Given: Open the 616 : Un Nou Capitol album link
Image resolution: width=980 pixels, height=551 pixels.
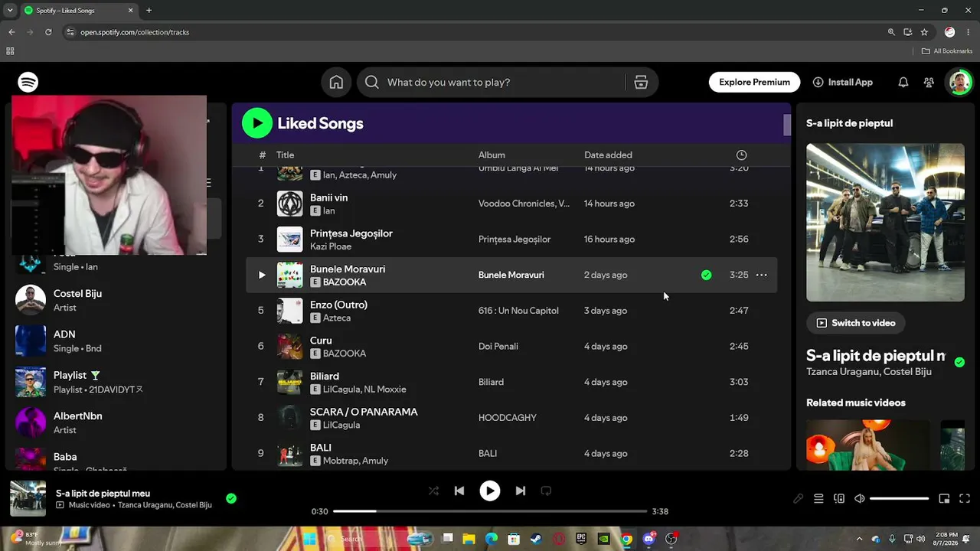Looking at the screenshot, I should [519, 311].
